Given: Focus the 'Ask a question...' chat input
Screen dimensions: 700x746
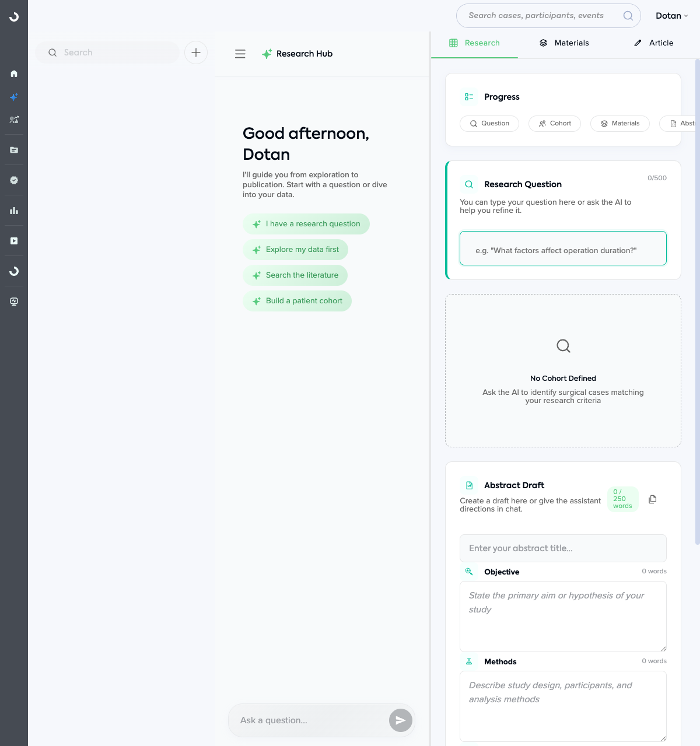Looking at the screenshot, I should point(309,720).
